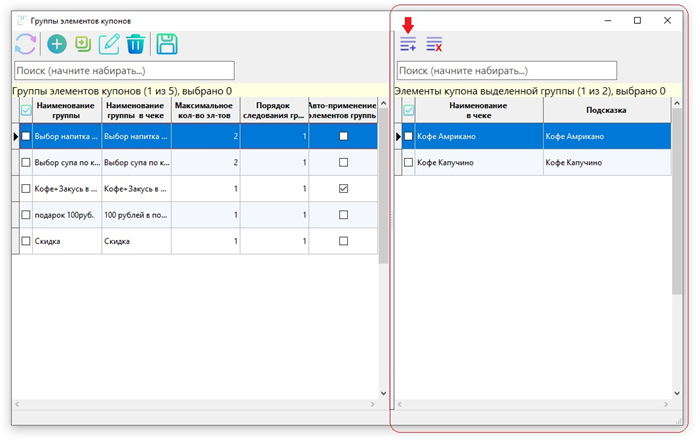Click the duplicate group icon
This screenshot has width=697, height=440.
tap(83, 44)
